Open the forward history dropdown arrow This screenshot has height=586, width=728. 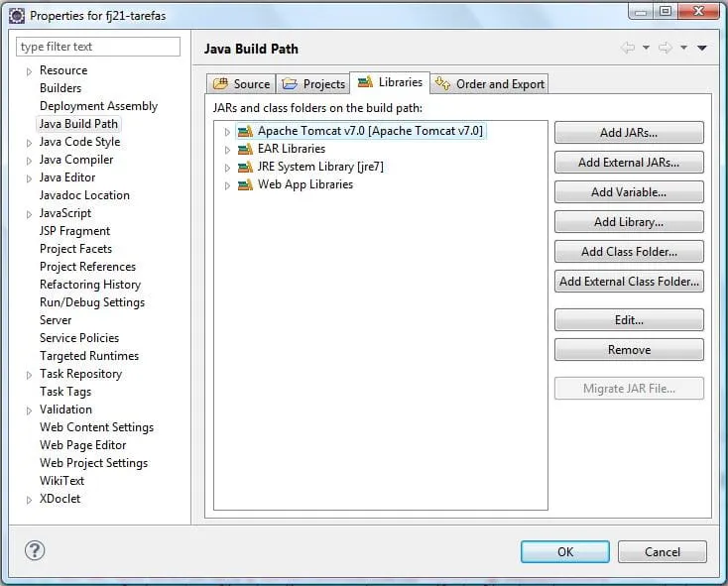point(683,48)
